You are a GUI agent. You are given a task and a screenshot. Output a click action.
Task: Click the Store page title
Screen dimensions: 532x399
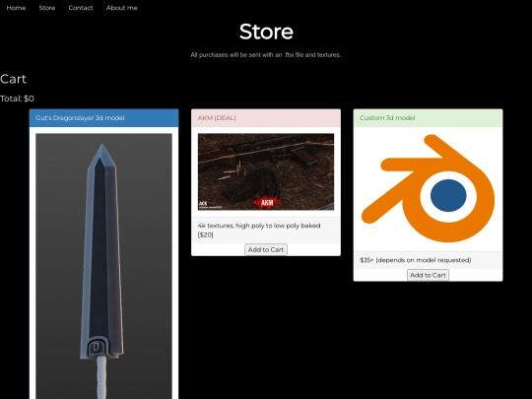266,32
